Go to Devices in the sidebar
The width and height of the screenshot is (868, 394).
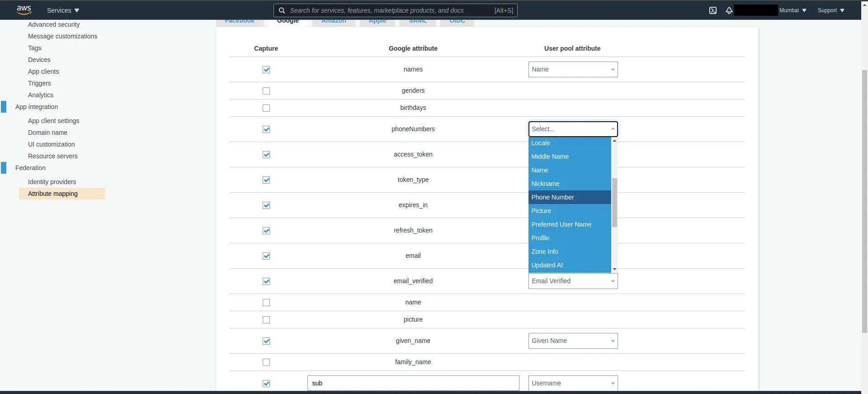(x=39, y=60)
